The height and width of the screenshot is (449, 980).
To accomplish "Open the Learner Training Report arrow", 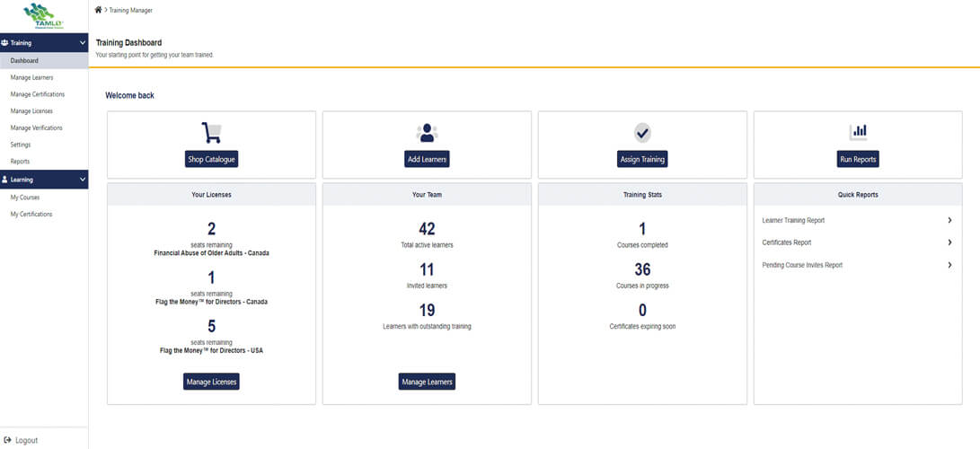I will pos(949,220).
